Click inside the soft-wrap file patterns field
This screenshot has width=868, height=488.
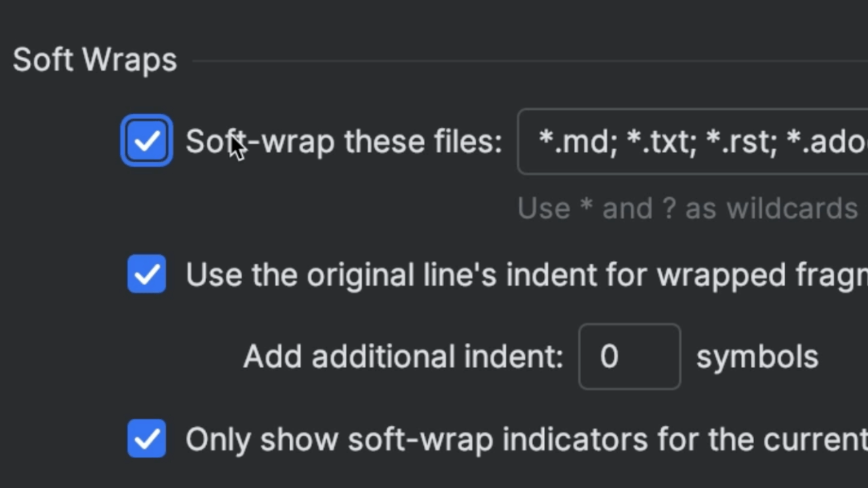[678, 140]
